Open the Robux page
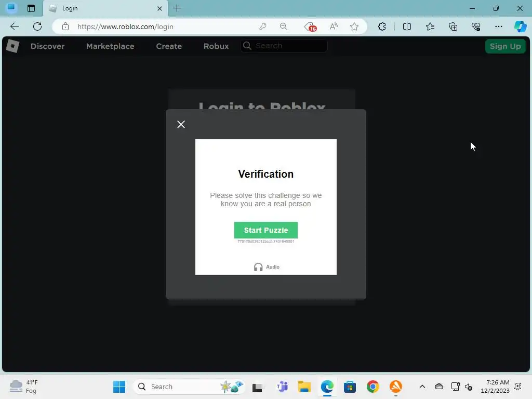 (x=216, y=46)
